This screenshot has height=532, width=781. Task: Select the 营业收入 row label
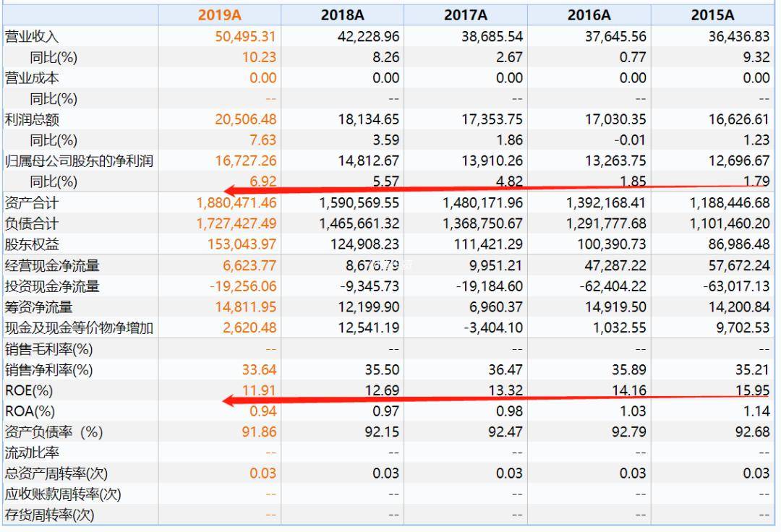coord(32,36)
